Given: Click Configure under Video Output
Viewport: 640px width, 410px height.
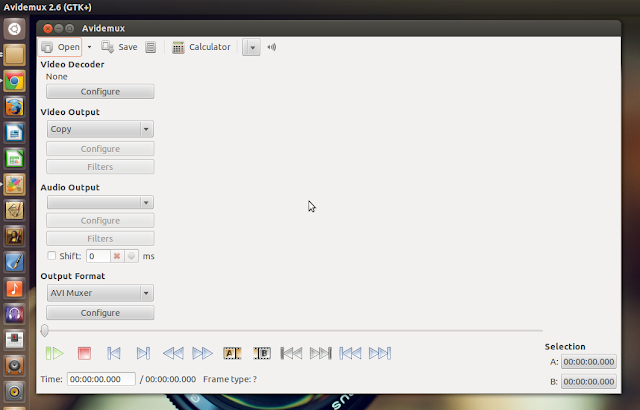Looking at the screenshot, I should click(100, 148).
